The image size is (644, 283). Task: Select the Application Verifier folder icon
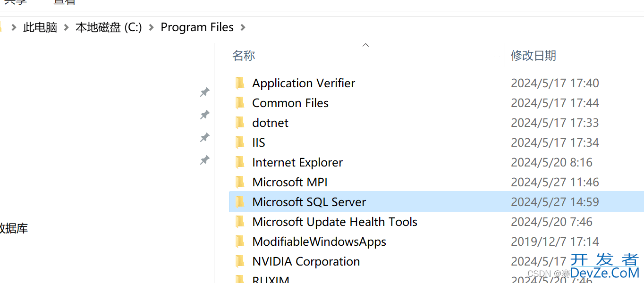[240, 83]
